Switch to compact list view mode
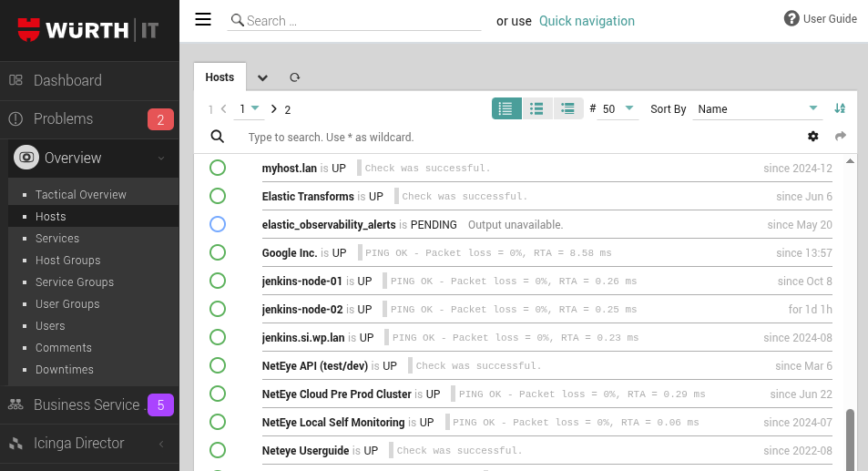This screenshot has width=868, height=471. 537,108
